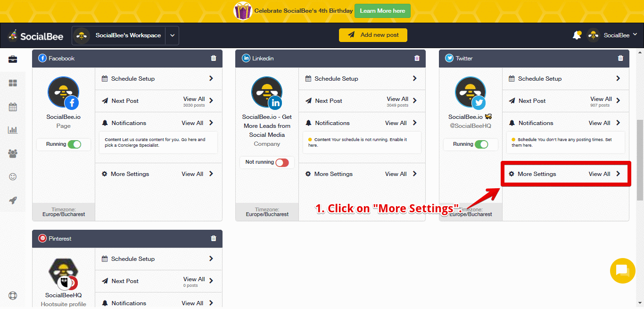View All Twitter next posts
Viewport: 644px width, 309px height.
(601, 99)
